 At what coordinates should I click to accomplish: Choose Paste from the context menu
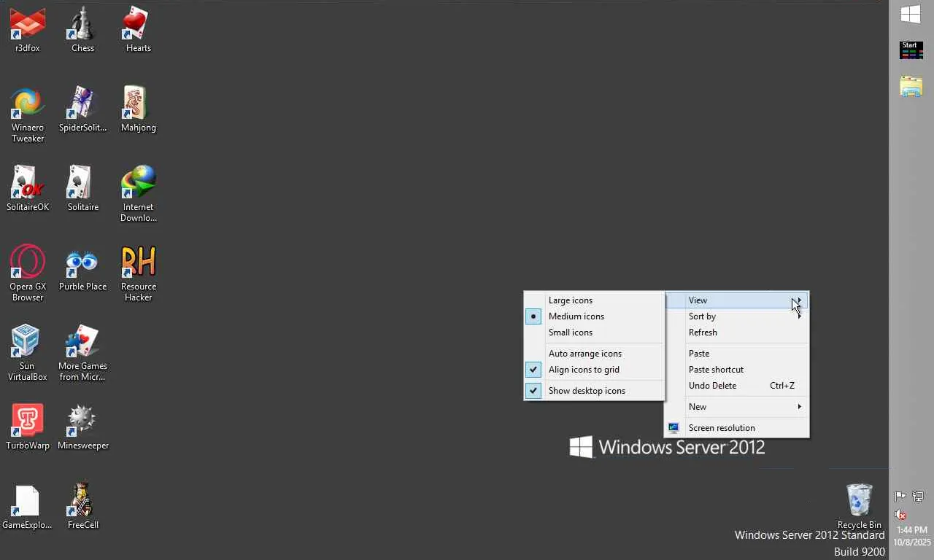click(x=737, y=354)
